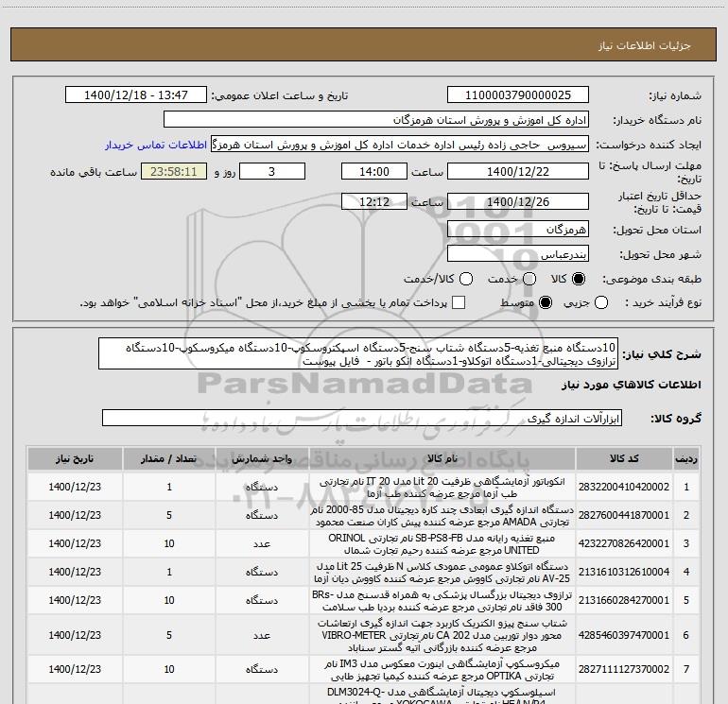The image size is (728, 704).
Task: Click the unit عدد in the VIBRO-METER row
Action: tap(262, 635)
